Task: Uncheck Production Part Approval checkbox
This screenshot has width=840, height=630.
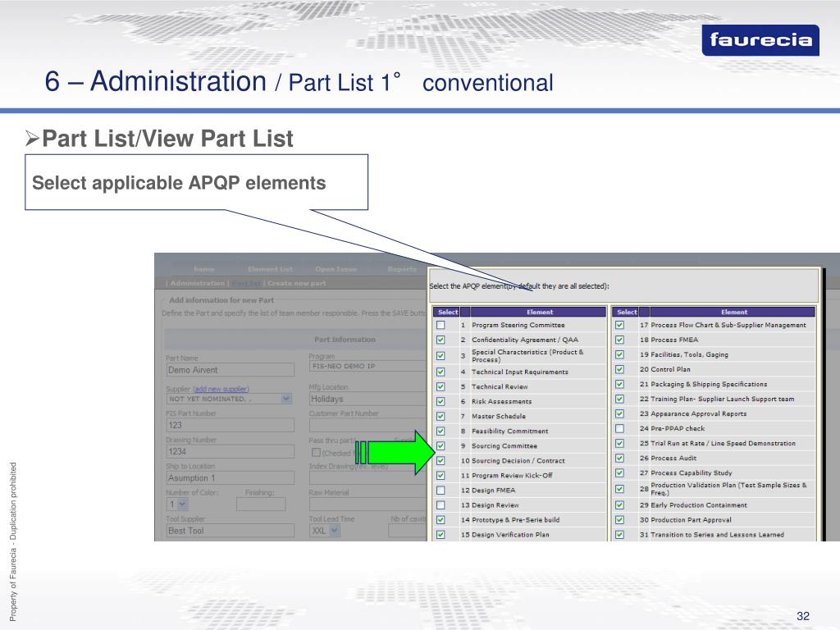Action: 619,519
